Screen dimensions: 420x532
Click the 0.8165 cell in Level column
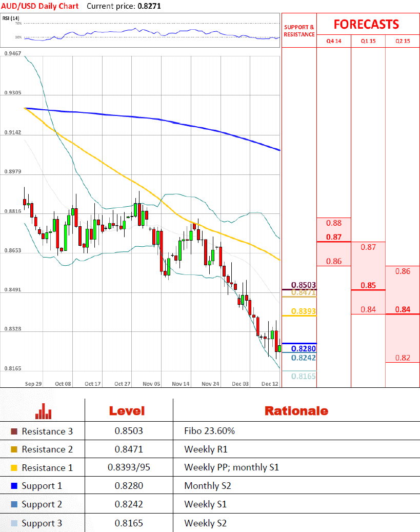pos(129,523)
